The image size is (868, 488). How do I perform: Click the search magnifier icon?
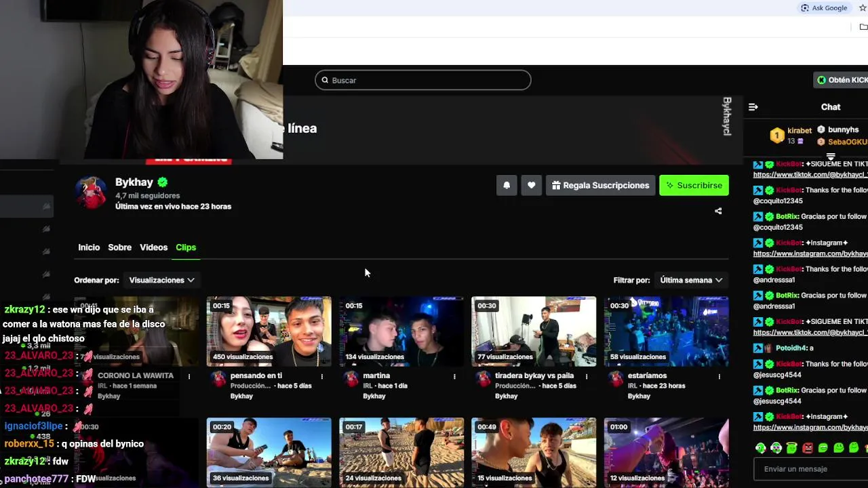point(325,80)
